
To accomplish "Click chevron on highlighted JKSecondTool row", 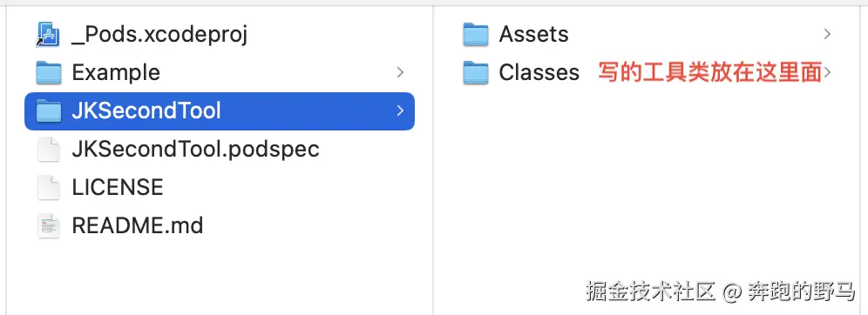I will (400, 111).
